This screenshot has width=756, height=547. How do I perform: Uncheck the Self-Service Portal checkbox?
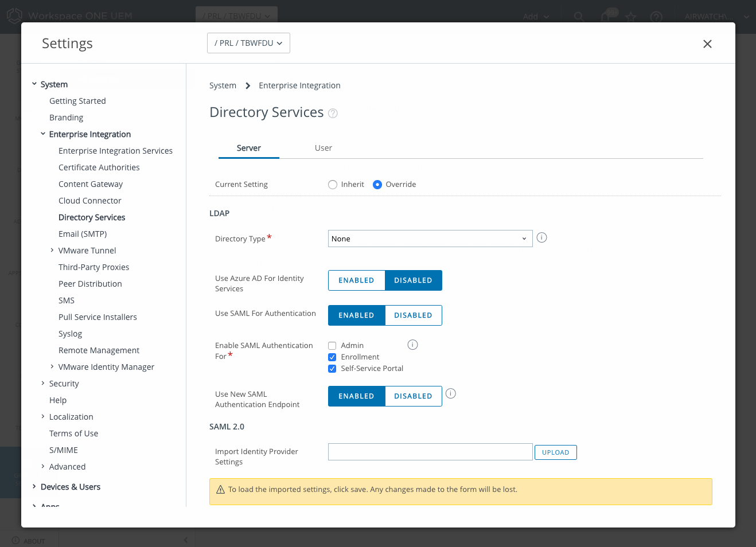(332, 369)
